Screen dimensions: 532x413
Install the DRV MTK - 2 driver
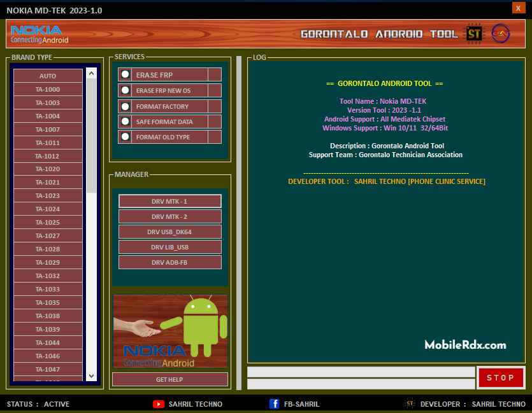click(x=169, y=216)
